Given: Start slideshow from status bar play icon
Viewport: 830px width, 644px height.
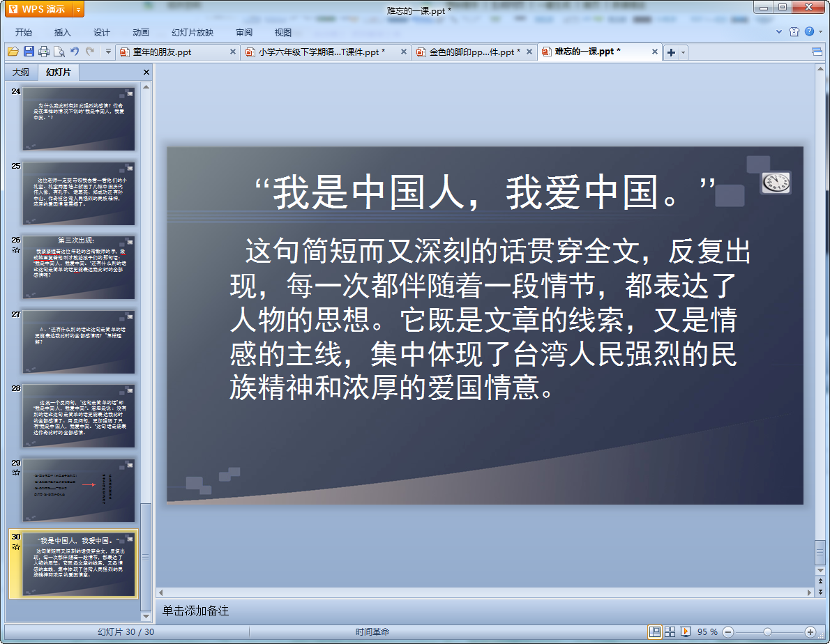Looking at the screenshot, I should [686, 632].
